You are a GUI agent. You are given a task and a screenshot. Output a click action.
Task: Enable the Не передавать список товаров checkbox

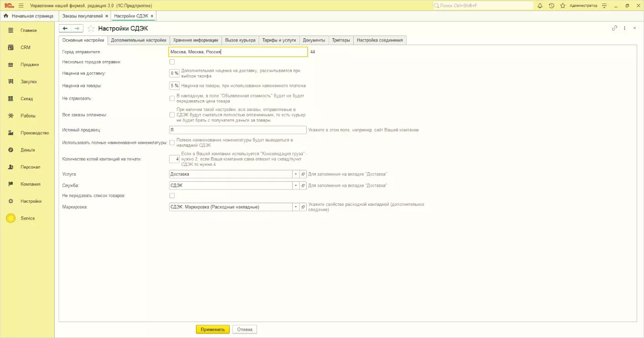coord(172,196)
